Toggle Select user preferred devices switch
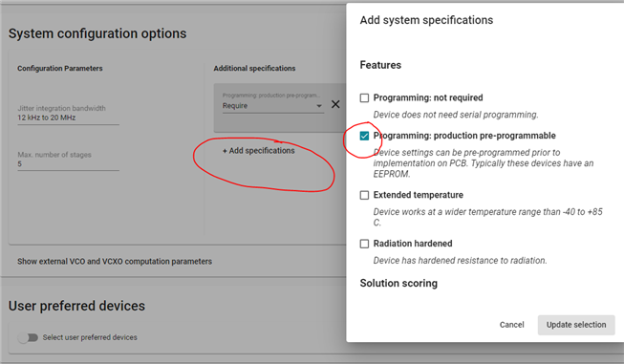The width and height of the screenshot is (624, 364). click(28, 338)
